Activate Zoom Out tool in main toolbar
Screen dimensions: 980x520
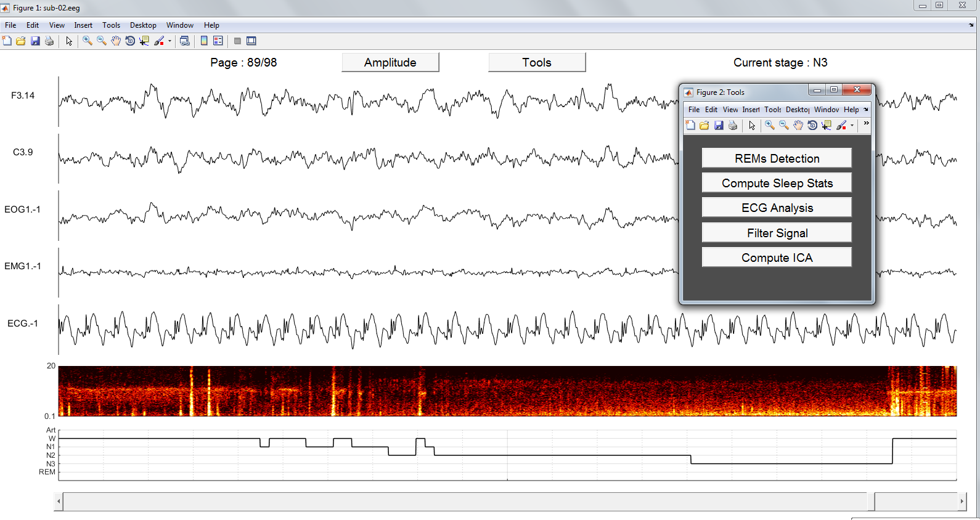pos(102,41)
